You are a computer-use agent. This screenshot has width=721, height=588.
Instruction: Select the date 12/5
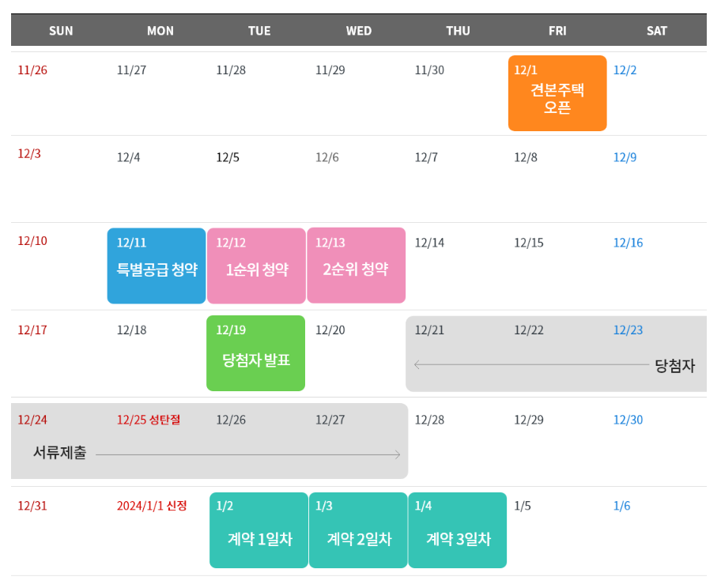coord(228,158)
